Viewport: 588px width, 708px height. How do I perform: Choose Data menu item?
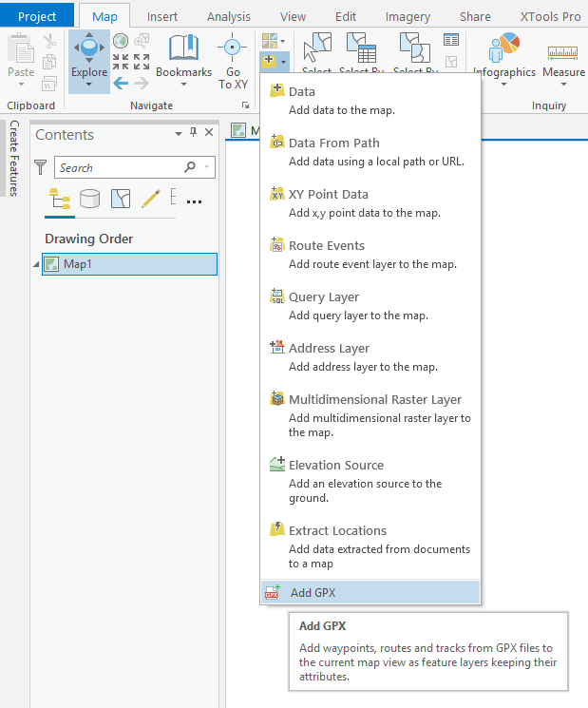point(370,100)
